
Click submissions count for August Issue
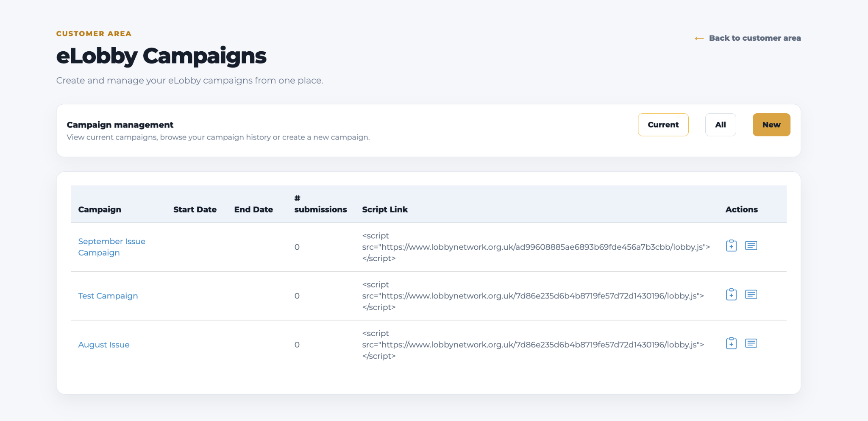coord(297,345)
